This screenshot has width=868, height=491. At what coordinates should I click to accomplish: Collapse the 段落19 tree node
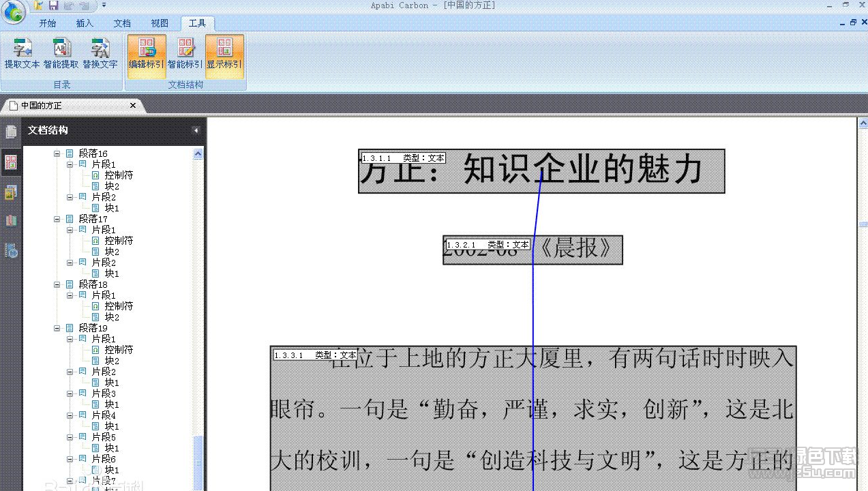click(57, 328)
